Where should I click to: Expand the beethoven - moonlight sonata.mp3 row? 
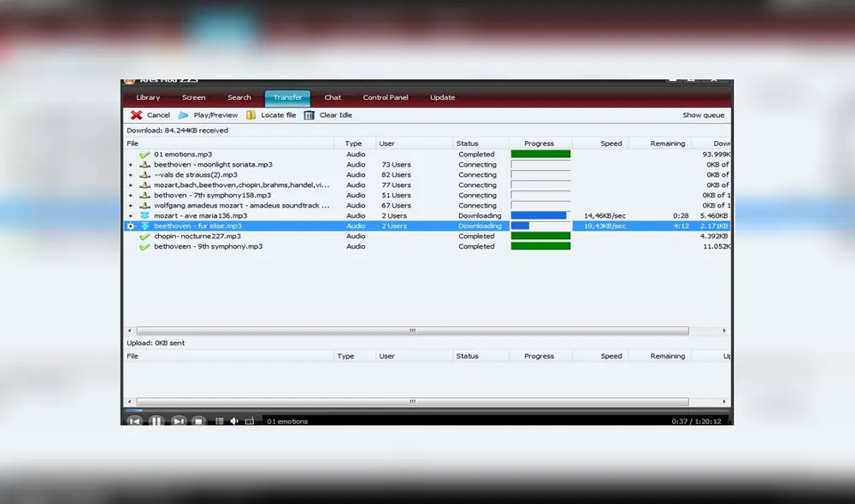coord(131,165)
